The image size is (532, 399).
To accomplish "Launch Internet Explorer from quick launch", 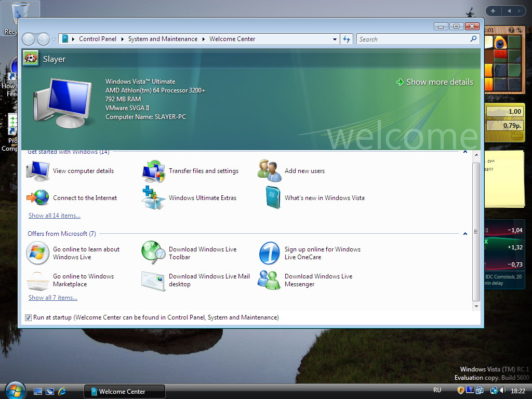I will pos(62,391).
